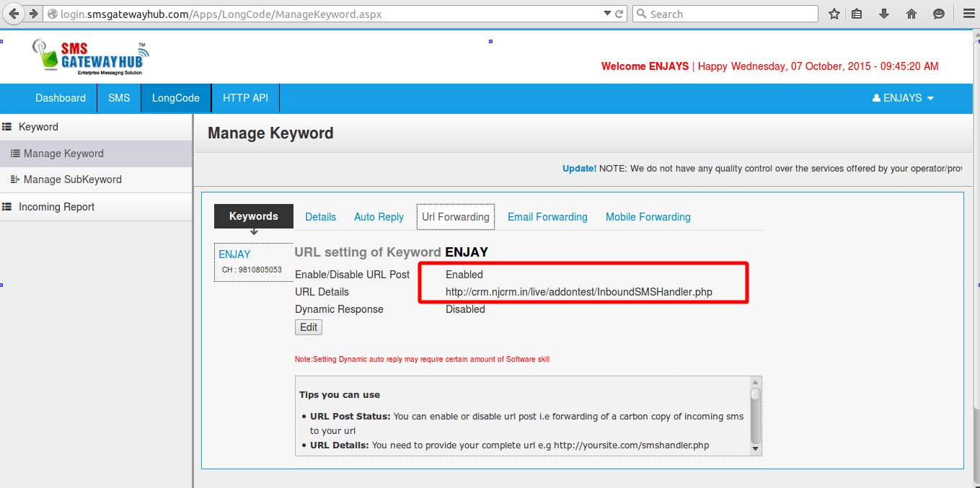Open the URL history dropdown arrow

607,14
